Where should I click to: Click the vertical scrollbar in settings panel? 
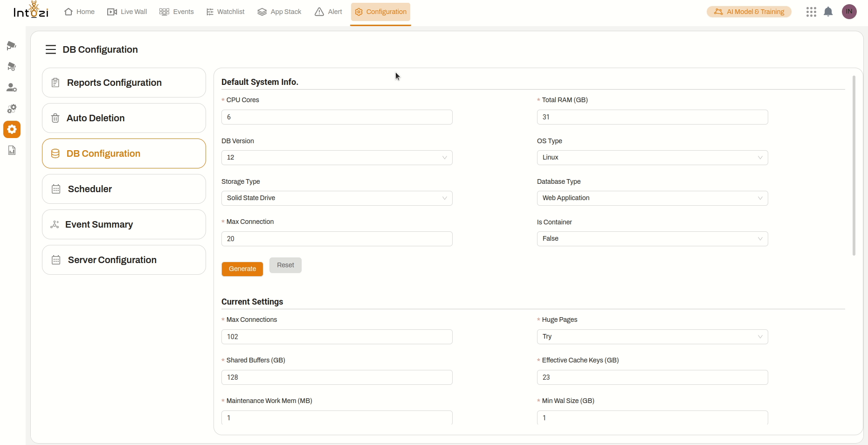(854, 166)
